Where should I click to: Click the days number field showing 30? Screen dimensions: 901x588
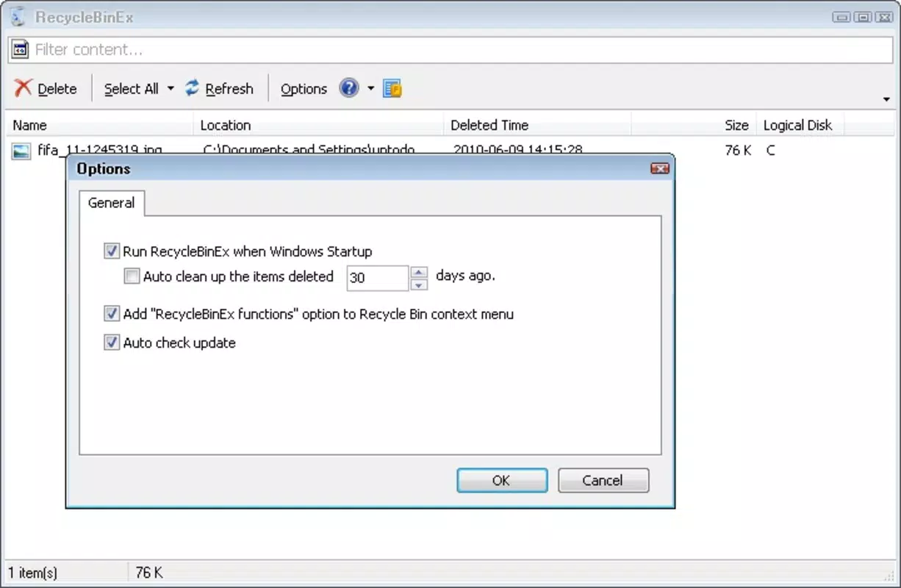tap(378, 278)
